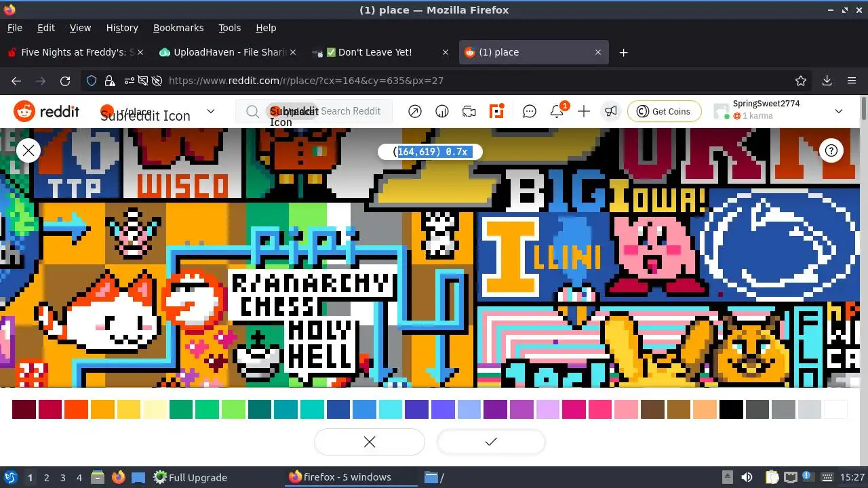
Task: Close the Five Nights at Freddy's tab
Action: coord(140,52)
